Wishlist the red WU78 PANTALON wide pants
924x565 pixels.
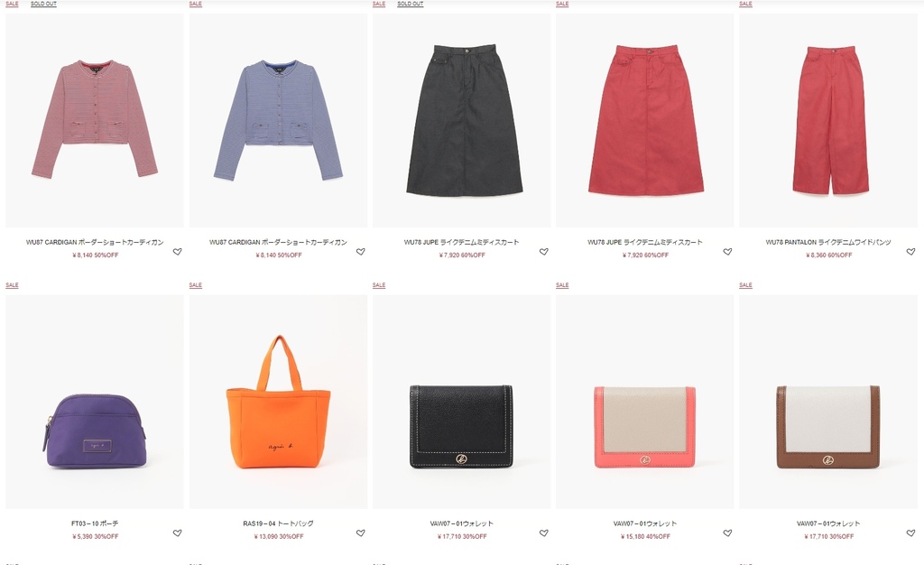point(910,252)
